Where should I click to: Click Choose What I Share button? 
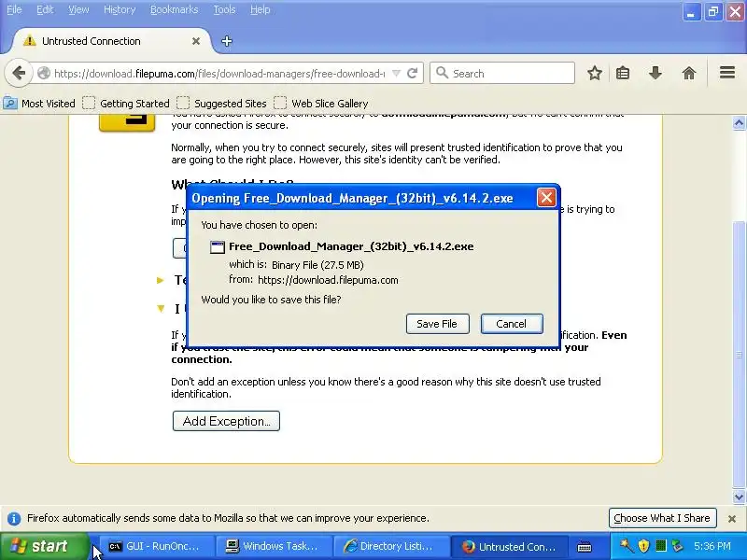(662, 518)
